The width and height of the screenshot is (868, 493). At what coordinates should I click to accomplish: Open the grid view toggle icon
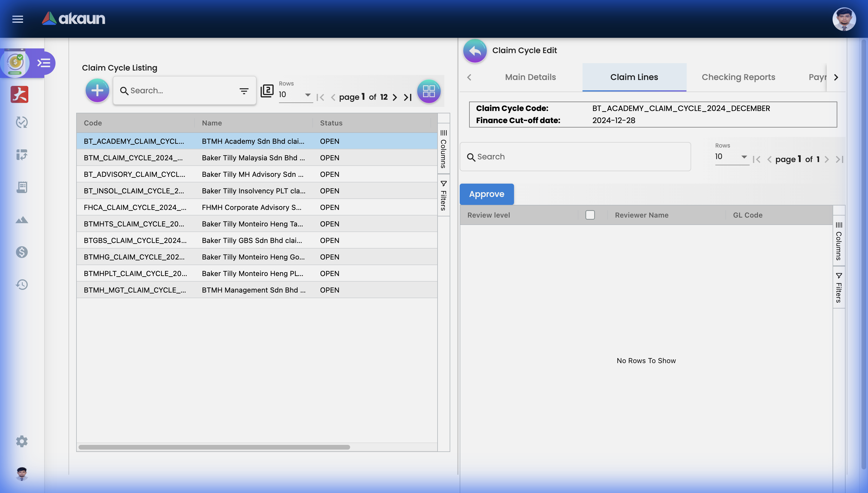tap(429, 91)
